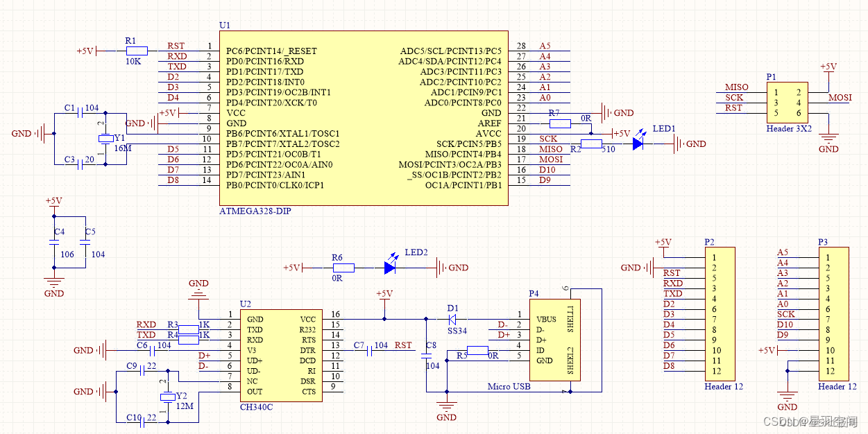Click the CH340C chip symbol U2
The height and width of the screenshot is (434, 868).
click(280, 354)
